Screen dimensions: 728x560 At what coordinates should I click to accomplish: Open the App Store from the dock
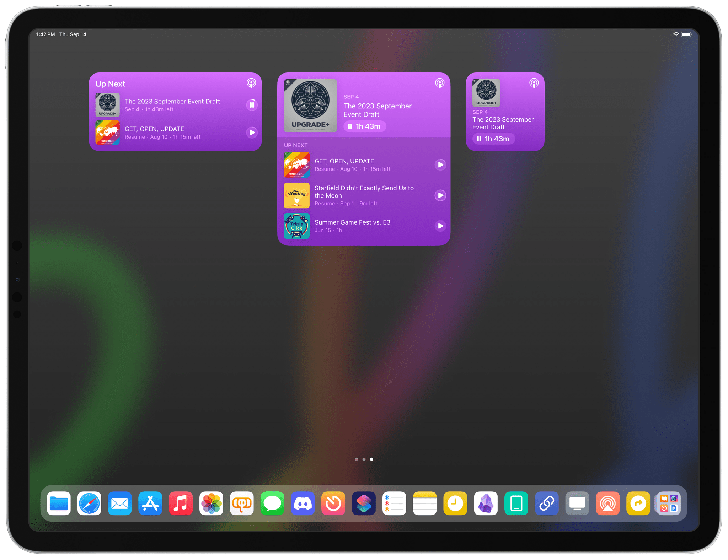coord(150,503)
